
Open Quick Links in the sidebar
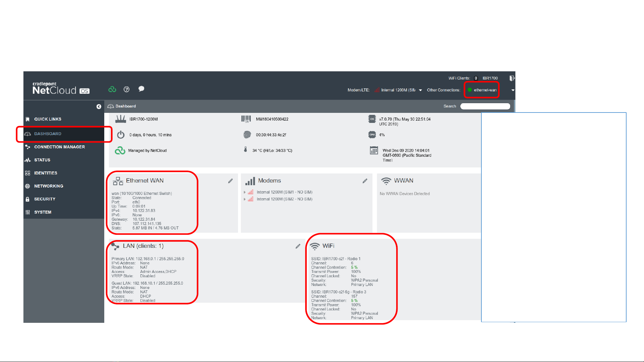(48, 119)
